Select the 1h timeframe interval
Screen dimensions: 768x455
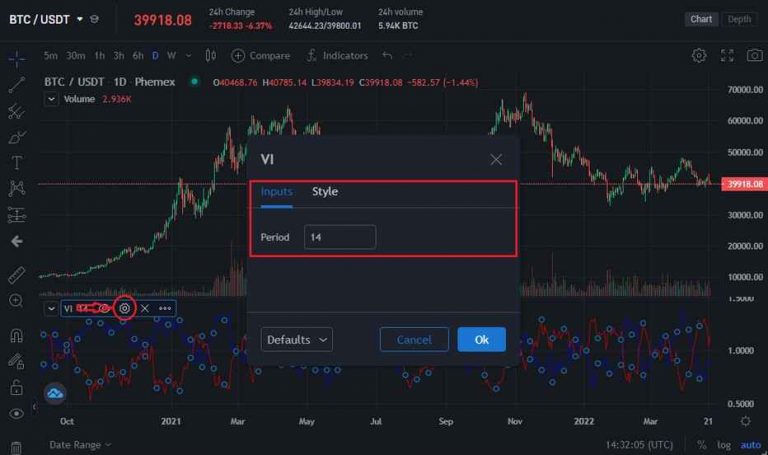click(100, 55)
